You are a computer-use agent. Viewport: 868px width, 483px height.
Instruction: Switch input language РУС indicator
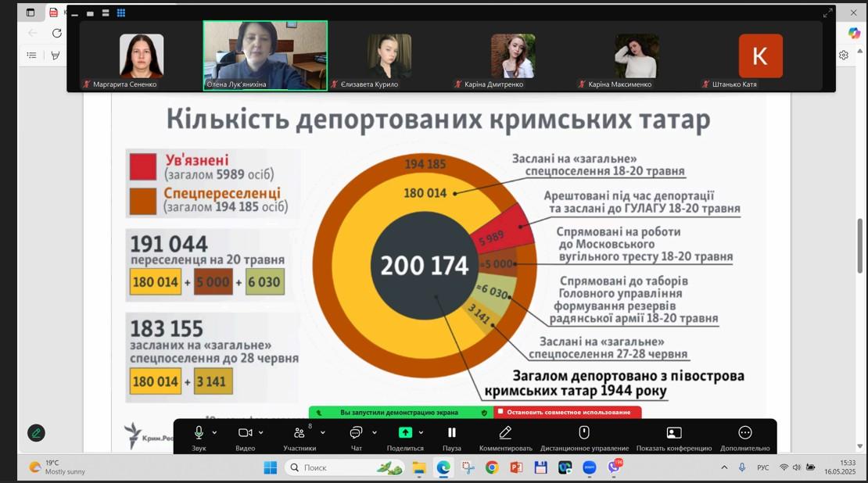762,468
